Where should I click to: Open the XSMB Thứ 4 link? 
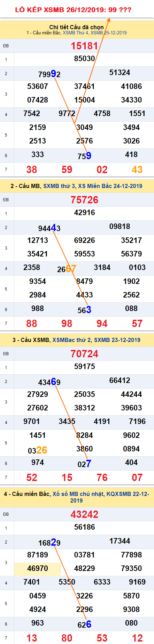(x=76, y=33)
